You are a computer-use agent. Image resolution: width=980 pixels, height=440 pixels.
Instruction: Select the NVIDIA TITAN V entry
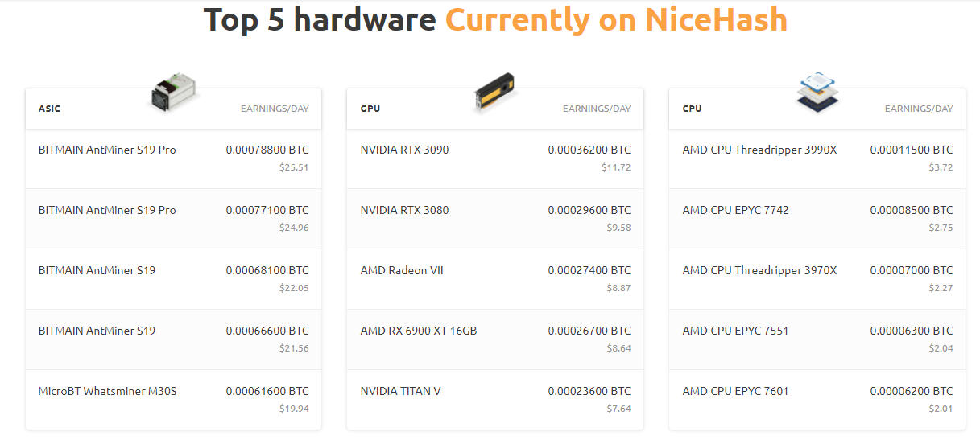[400, 391]
